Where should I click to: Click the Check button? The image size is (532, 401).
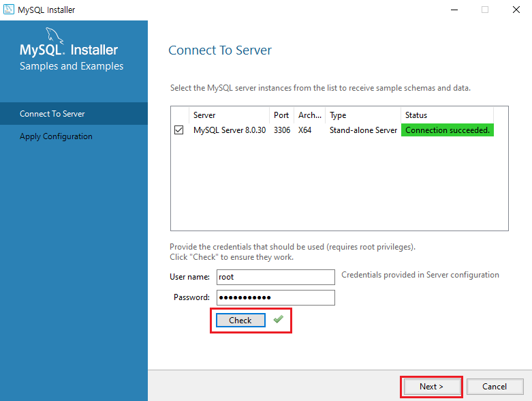[240, 321]
